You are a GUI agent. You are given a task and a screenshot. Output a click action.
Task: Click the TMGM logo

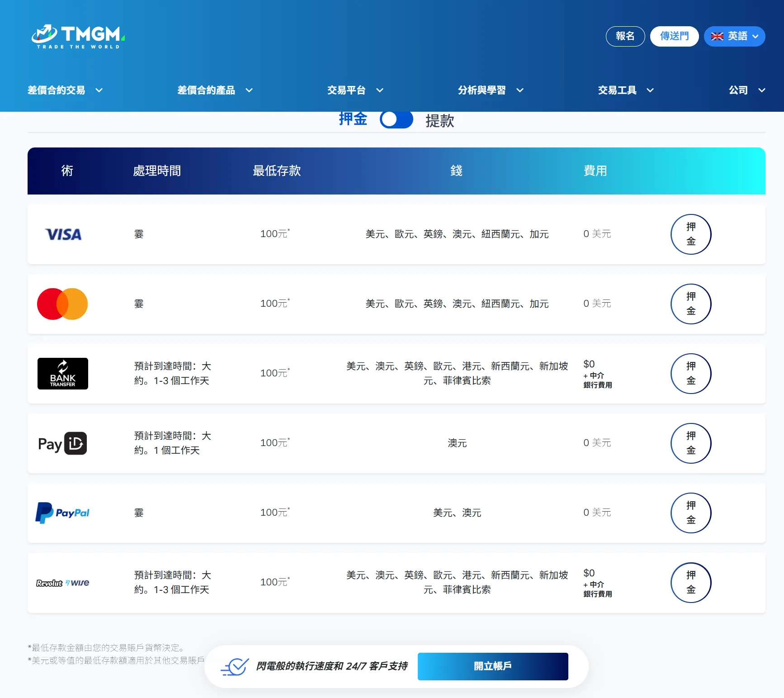[78, 37]
